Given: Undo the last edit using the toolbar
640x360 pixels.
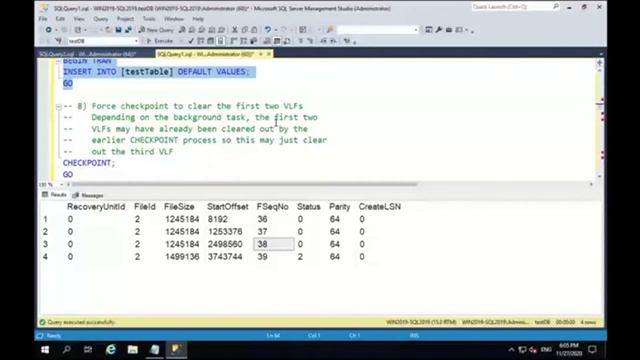Looking at the screenshot, I should 267,30.
